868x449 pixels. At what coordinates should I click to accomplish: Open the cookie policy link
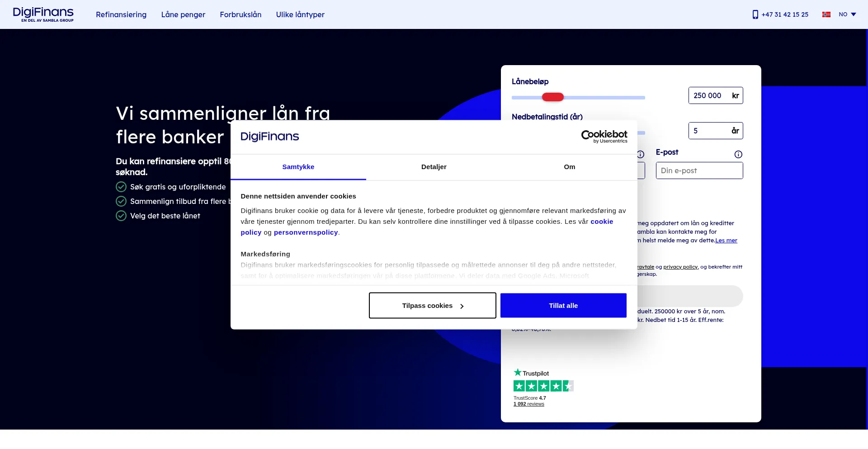(x=602, y=222)
